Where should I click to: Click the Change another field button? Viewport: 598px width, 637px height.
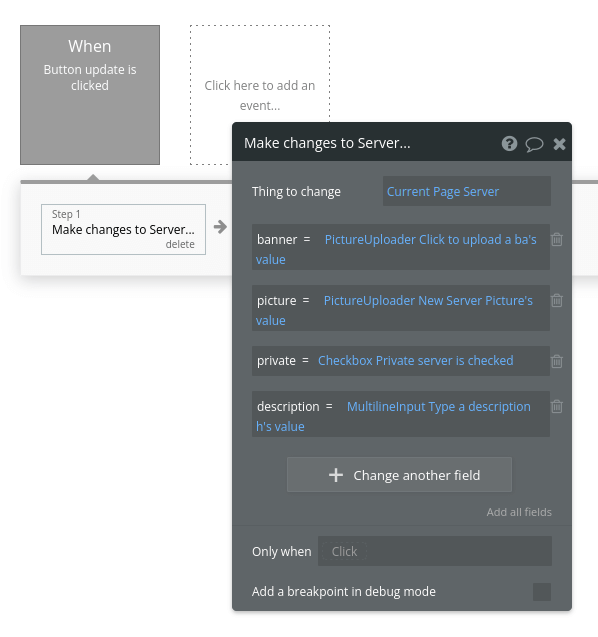pos(399,474)
